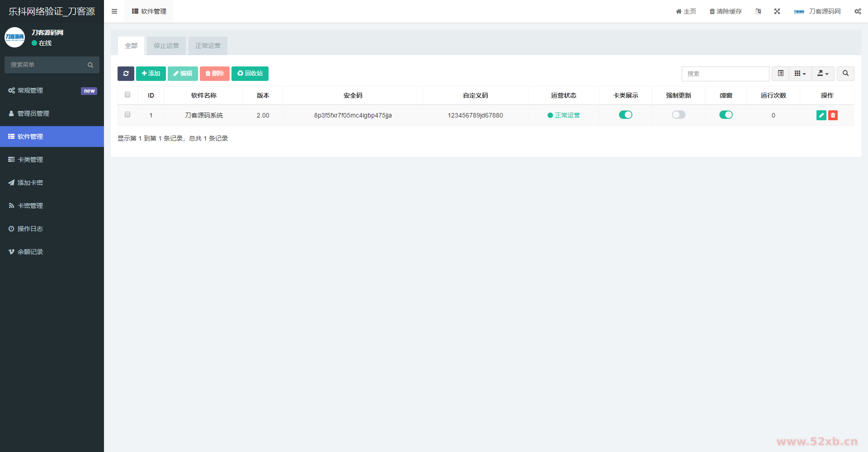Click the 搜索 table search field
Screen dimensions: 868x452
pos(725,74)
